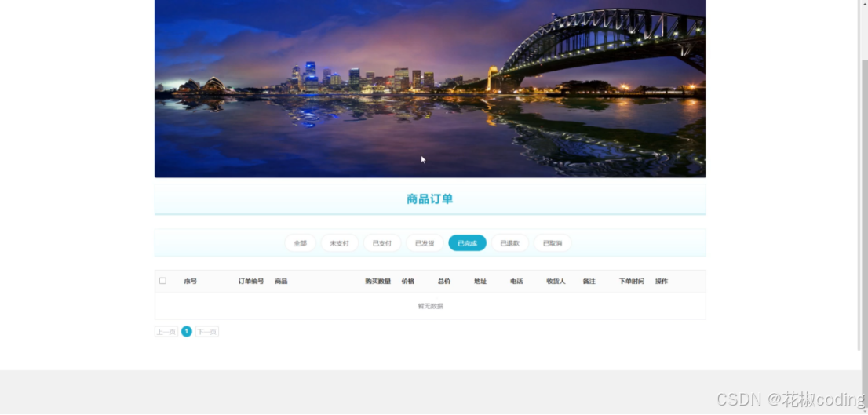Click the Sydney harbour banner image
The height and width of the screenshot is (415, 868).
point(430,89)
